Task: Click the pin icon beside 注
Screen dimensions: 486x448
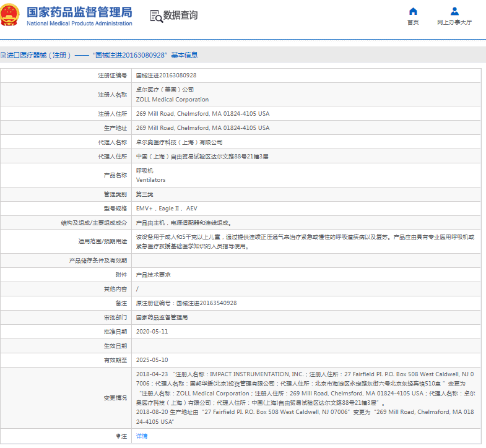Action: click(x=118, y=436)
